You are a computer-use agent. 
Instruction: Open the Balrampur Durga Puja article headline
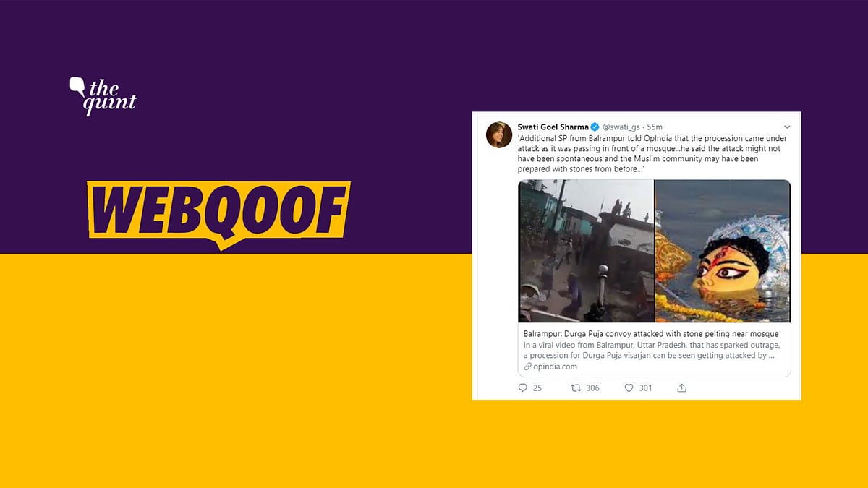click(x=651, y=333)
